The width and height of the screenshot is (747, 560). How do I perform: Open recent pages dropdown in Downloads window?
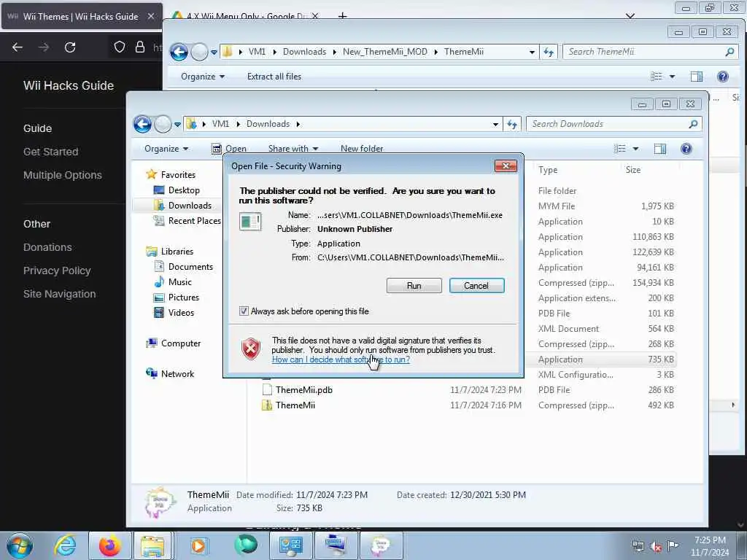click(177, 124)
